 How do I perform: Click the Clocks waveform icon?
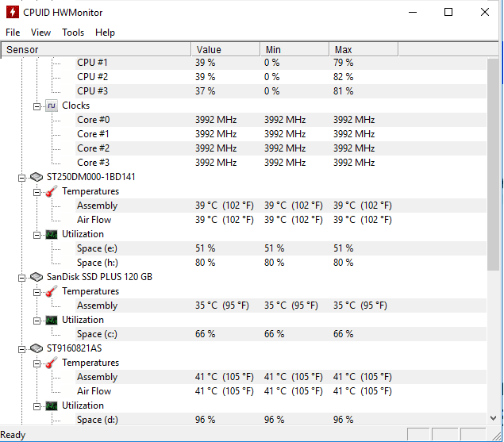click(x=52, y=106)
